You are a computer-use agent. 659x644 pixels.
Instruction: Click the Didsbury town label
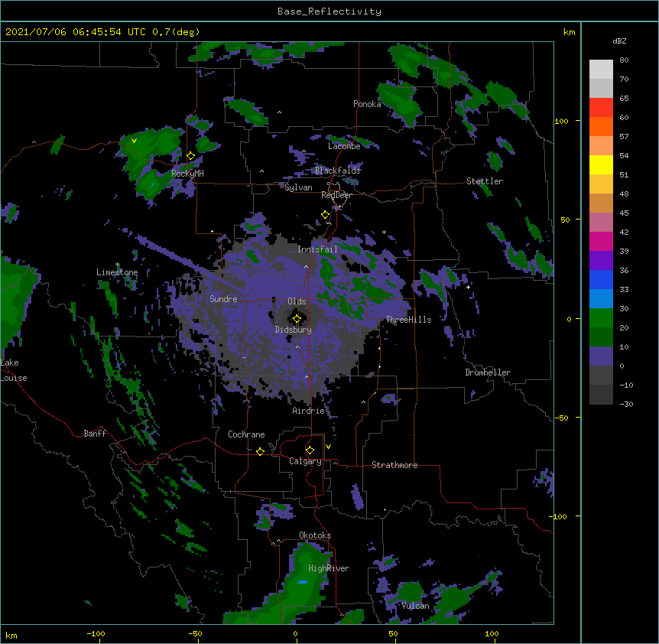pyautogui.click(x=293, y=330)
